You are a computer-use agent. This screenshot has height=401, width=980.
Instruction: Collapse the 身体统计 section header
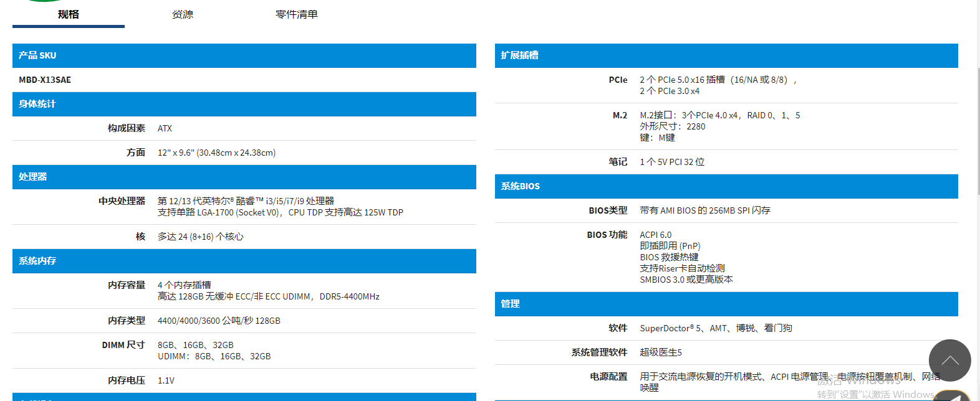point(244,104)
